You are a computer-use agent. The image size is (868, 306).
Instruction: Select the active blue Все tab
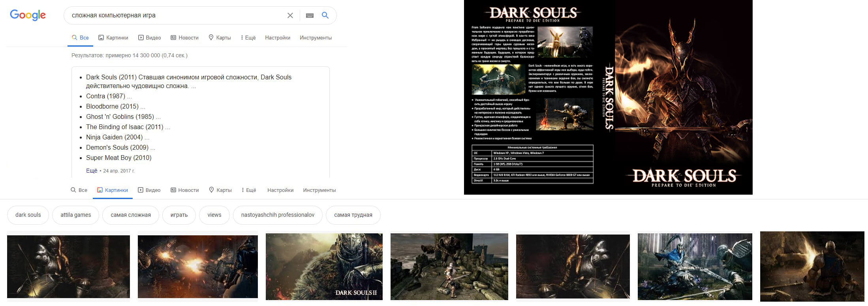(80, 38)
